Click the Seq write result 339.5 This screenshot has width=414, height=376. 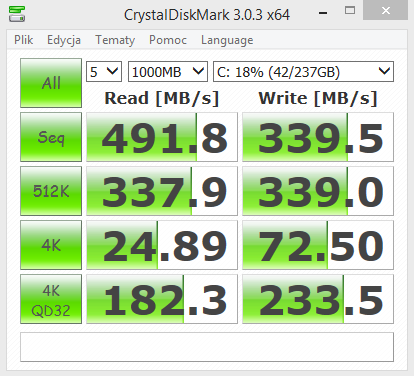(x=318, y=137)
